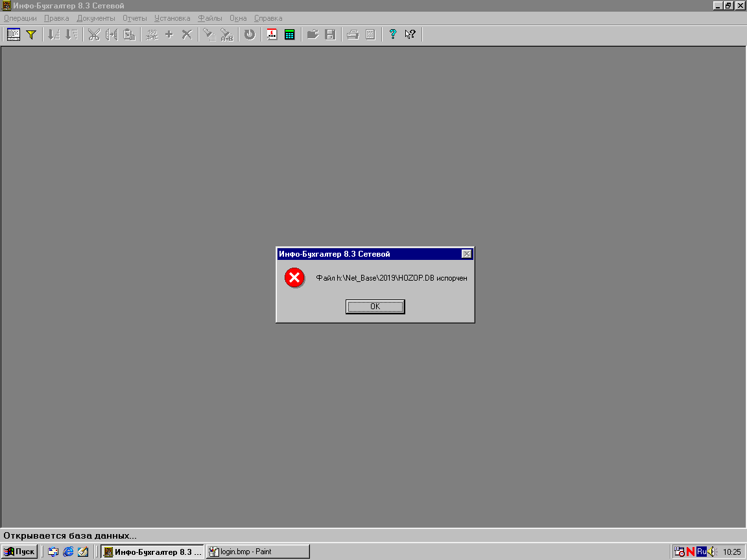The width and height of the screenshot is (747, 560).
Task: Click the red N tray icon
Action: click(x=691, y=552)
